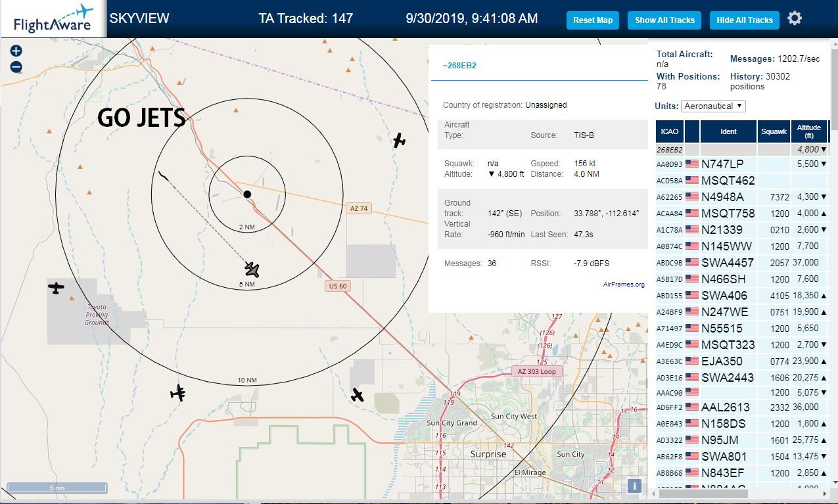Sort table by Altitude (ft) column

click(809, 131)
